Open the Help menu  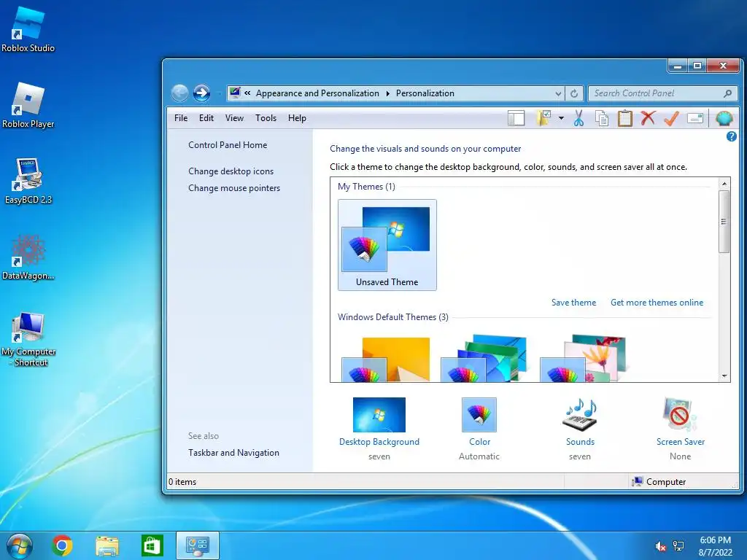tap(297, 118)
